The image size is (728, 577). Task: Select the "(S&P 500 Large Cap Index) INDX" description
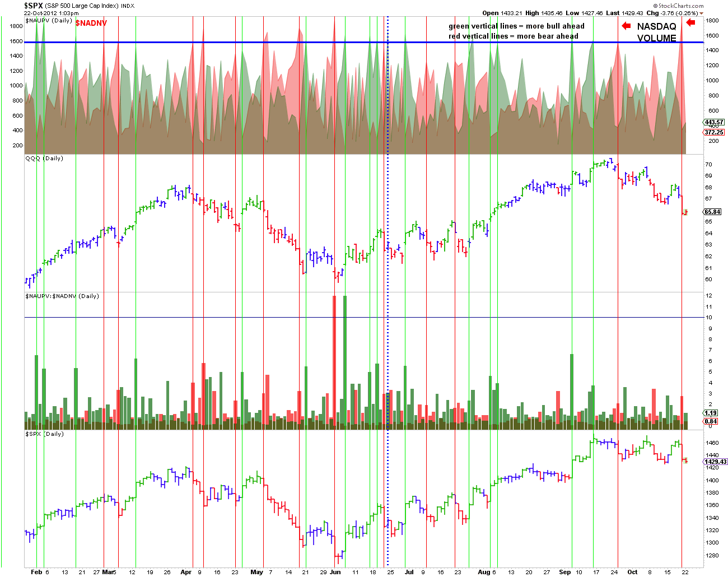(90, 6)
